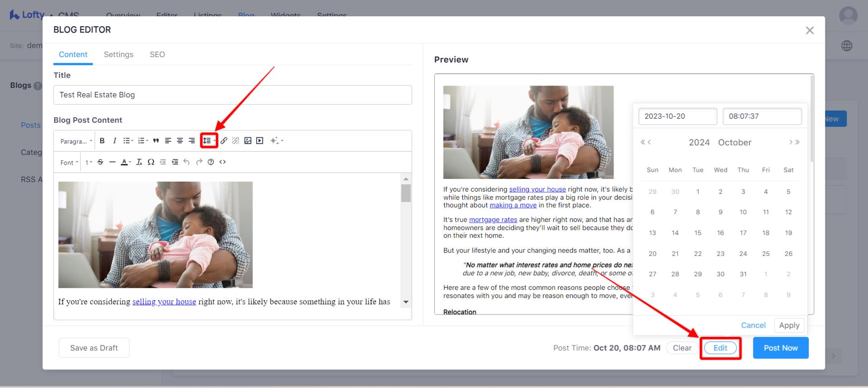Select October 31 in the calendar
Viewport: 868px width, 388px height.
743,274
